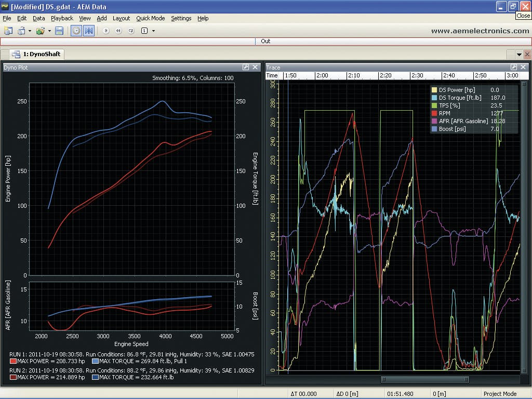Click the first toolbar icon for new project
The width and height of the screenshot is (532, 399).
tap(8, 31)
